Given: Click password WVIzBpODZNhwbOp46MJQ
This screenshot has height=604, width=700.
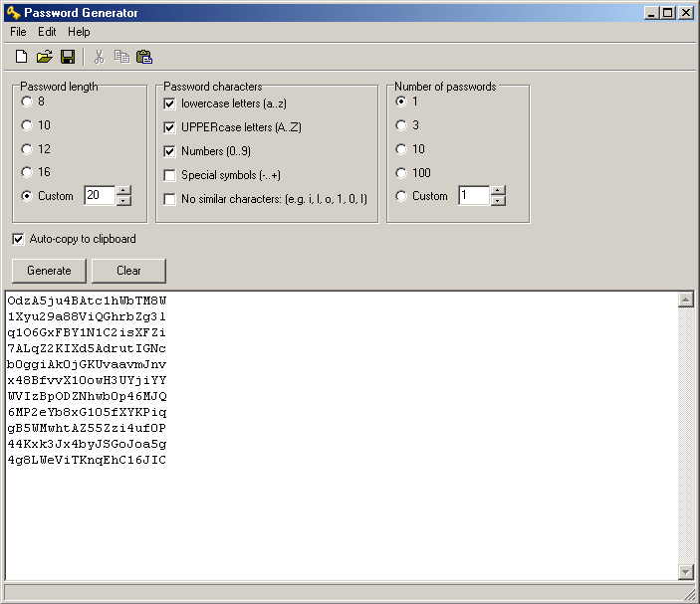Looking at the screenshot, I should pyautogui.click(x=87, y=396).
